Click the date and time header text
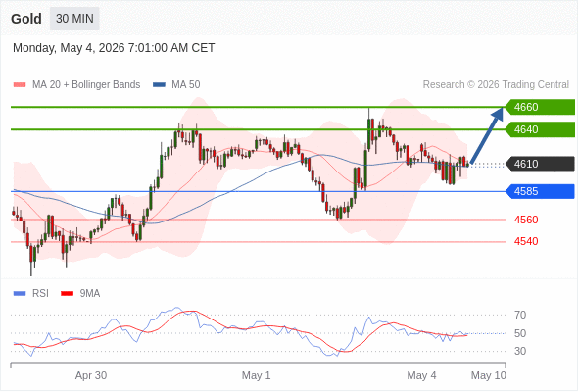The height and width of the screenshot is (392, 578). click(x=114, y=48)
